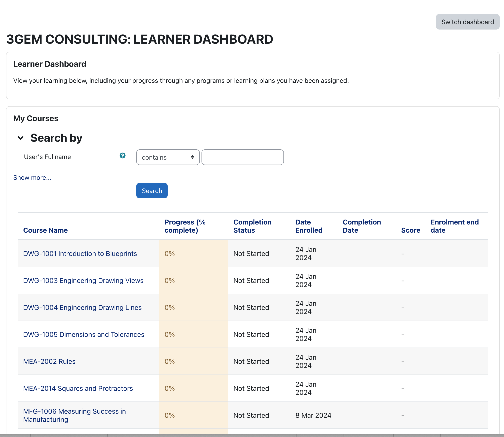Sort by Enrolment end date header

click(454, 226)
